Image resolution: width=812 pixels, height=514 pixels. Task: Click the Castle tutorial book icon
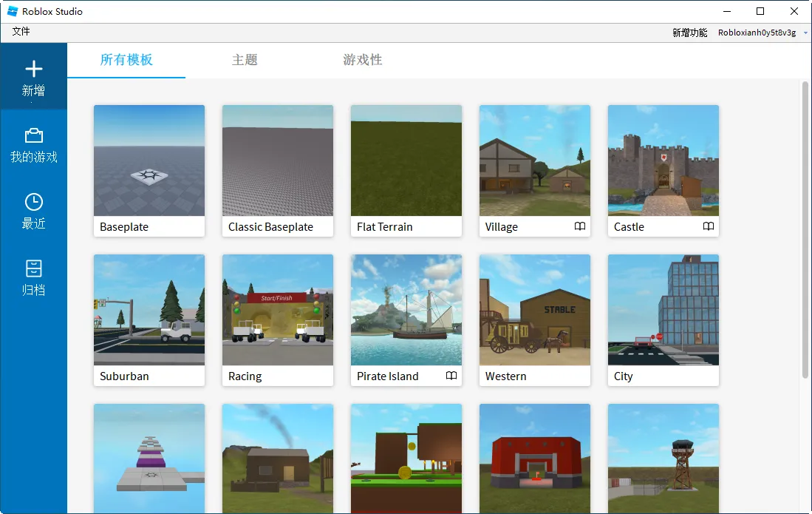(710, 227)
